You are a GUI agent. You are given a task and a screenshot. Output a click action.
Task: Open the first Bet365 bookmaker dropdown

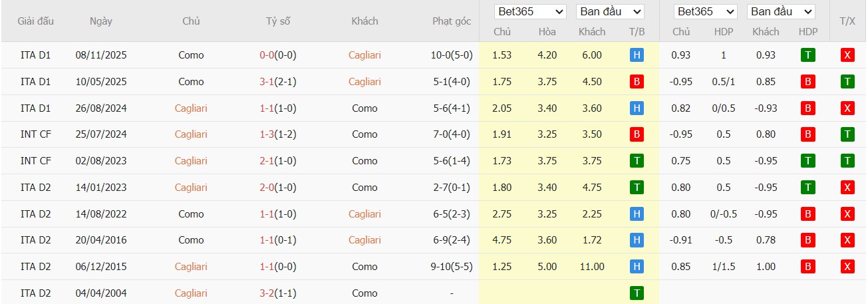[530, 12]
